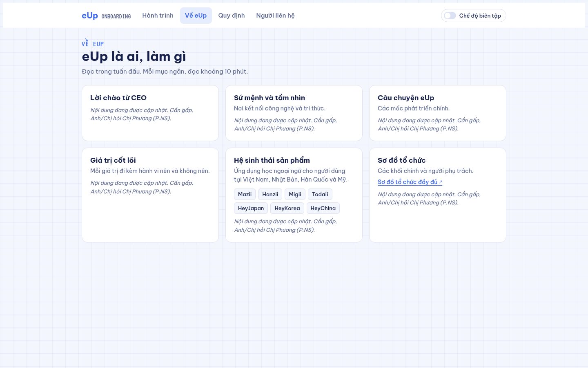Click the HeyJapan product tag
Image resolution: width=588 pixels, height=368 pixels.
pos(251,208)
